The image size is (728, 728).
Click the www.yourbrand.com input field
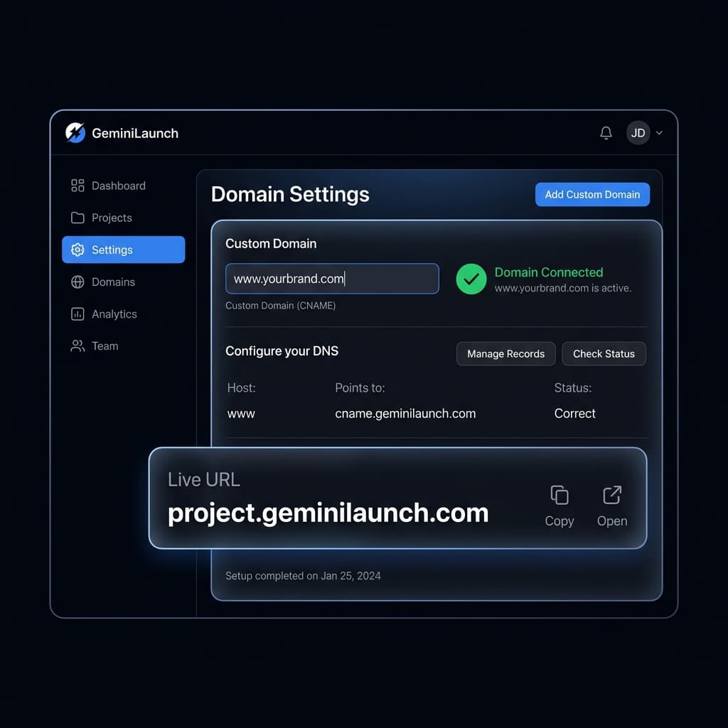(x=332, y=279)
